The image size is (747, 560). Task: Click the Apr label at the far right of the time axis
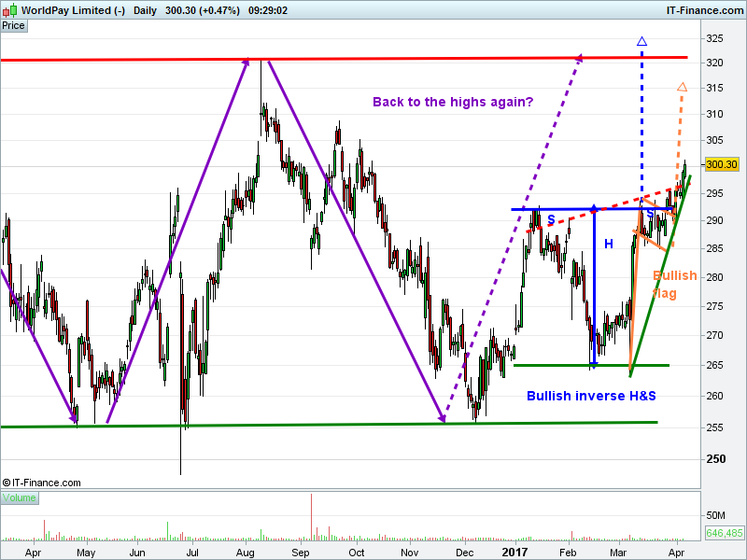[676, 553]
